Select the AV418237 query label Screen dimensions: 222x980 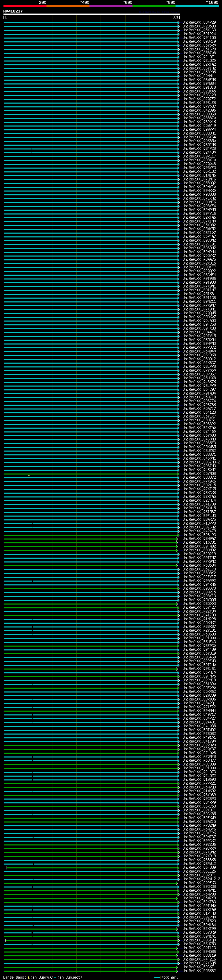click(13, 11)
